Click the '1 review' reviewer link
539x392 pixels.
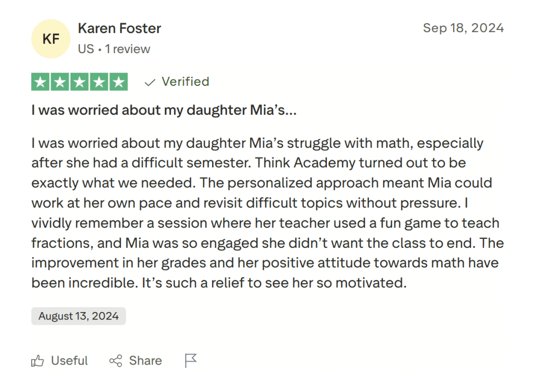click(128, 49)
